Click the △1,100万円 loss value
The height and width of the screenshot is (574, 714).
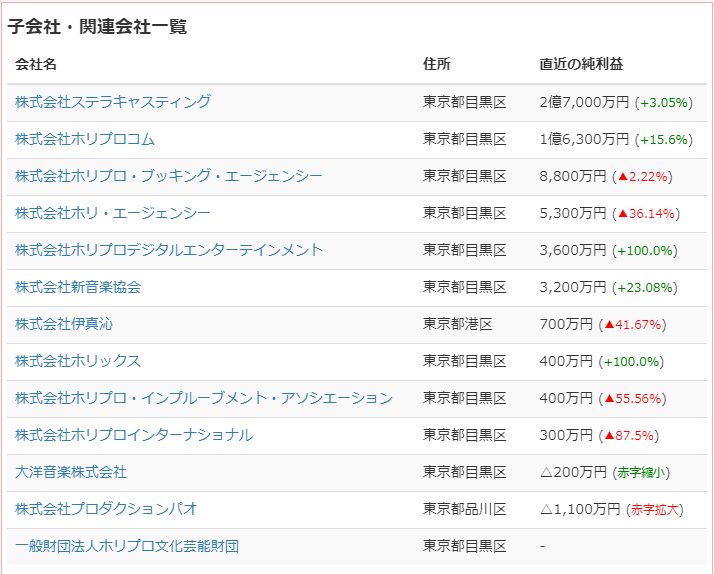click(x=580, y=509)
